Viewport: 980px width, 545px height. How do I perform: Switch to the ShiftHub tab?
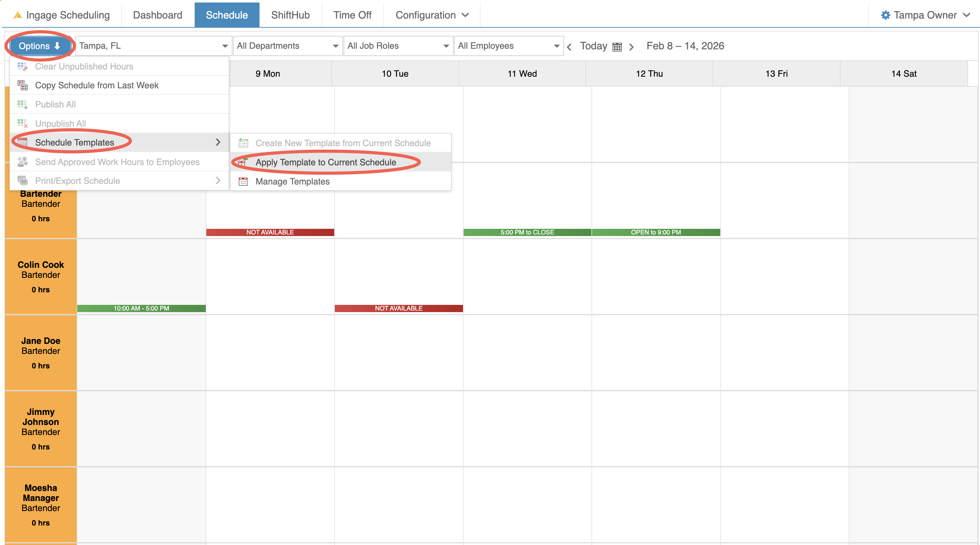290,15
